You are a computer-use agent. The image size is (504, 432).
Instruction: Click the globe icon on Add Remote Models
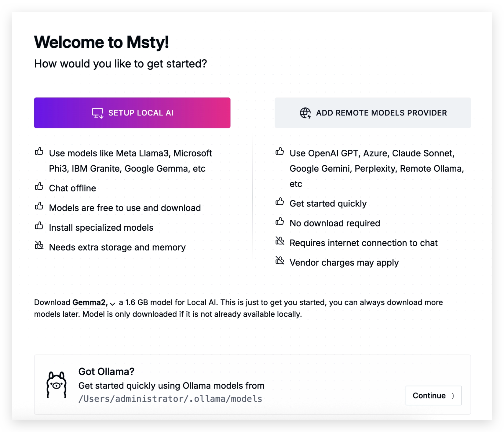(305, 113)
